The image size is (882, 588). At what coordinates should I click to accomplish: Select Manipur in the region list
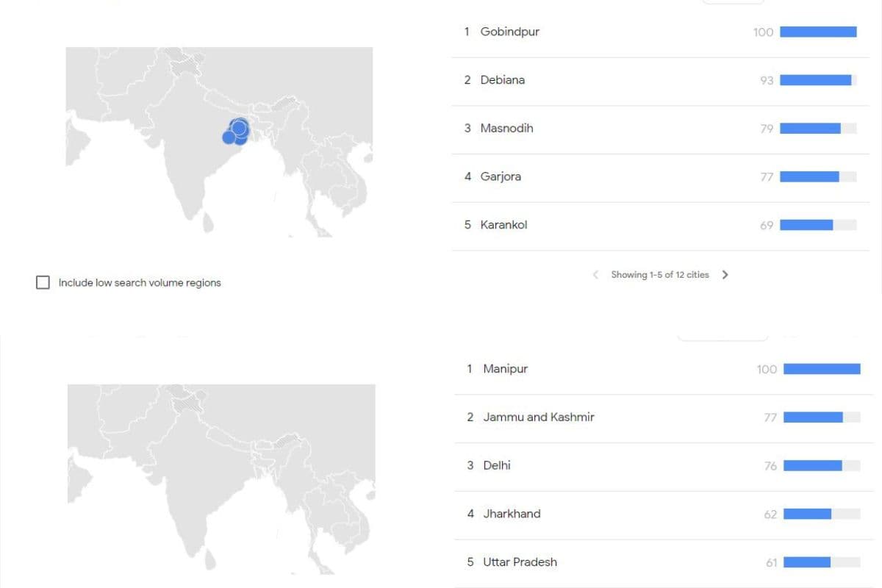point(505,369)
